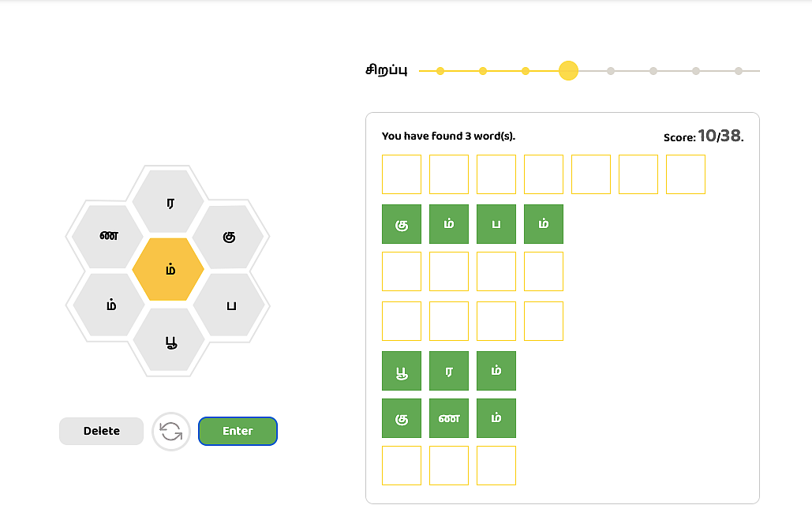Click the green பூ tile in பூரம்
This screenshot has width=812, height=520.
tap(402, 371)
